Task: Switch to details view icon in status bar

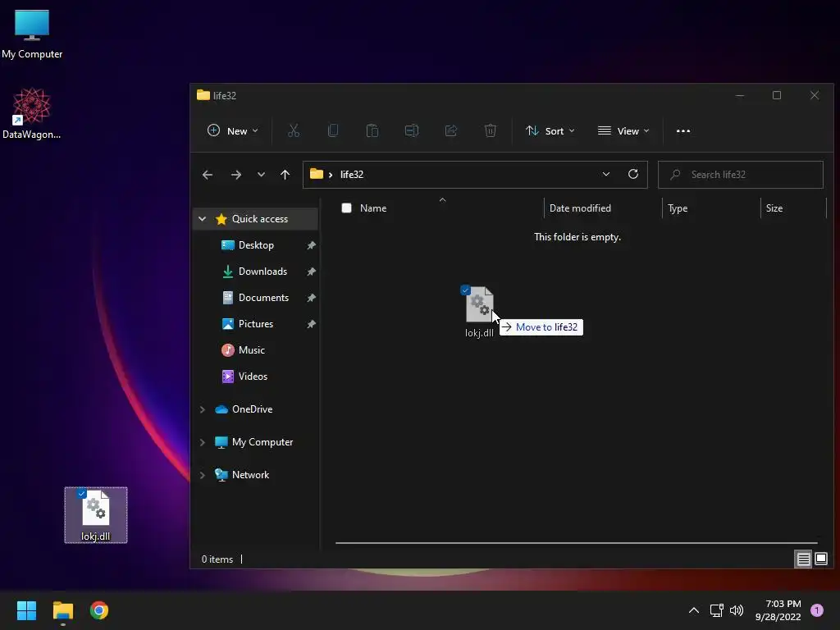Action: click(804, 559)
